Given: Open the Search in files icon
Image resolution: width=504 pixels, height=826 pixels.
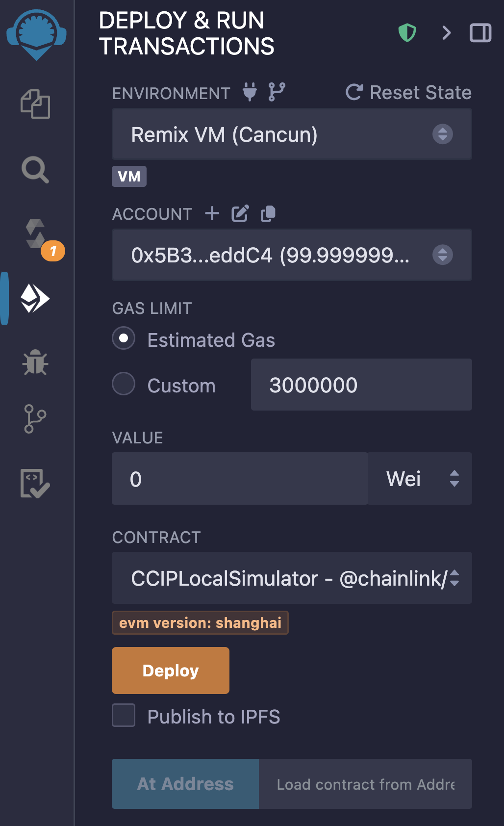Looking at the screenshot, I should [35, 170].
